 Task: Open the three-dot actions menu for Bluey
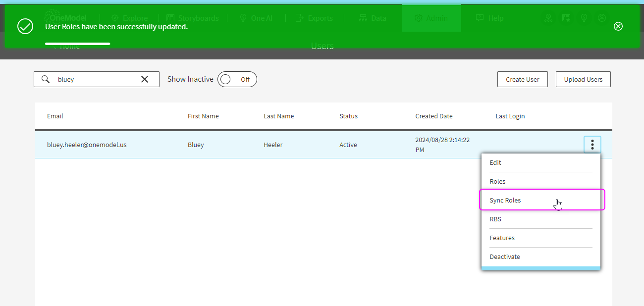[592, 145]
